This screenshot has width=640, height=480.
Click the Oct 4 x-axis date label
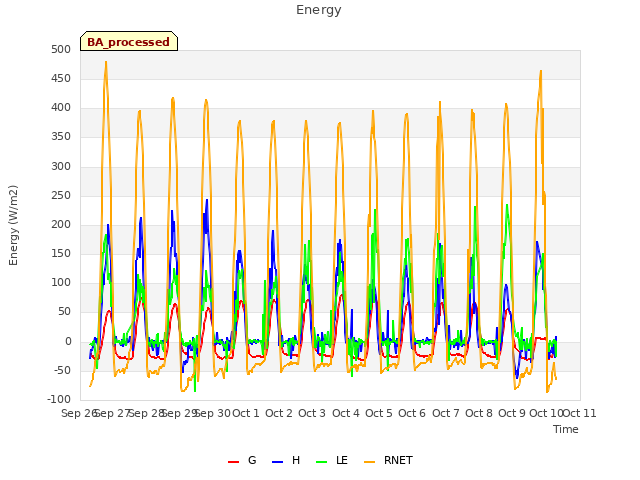coord(346,413)
